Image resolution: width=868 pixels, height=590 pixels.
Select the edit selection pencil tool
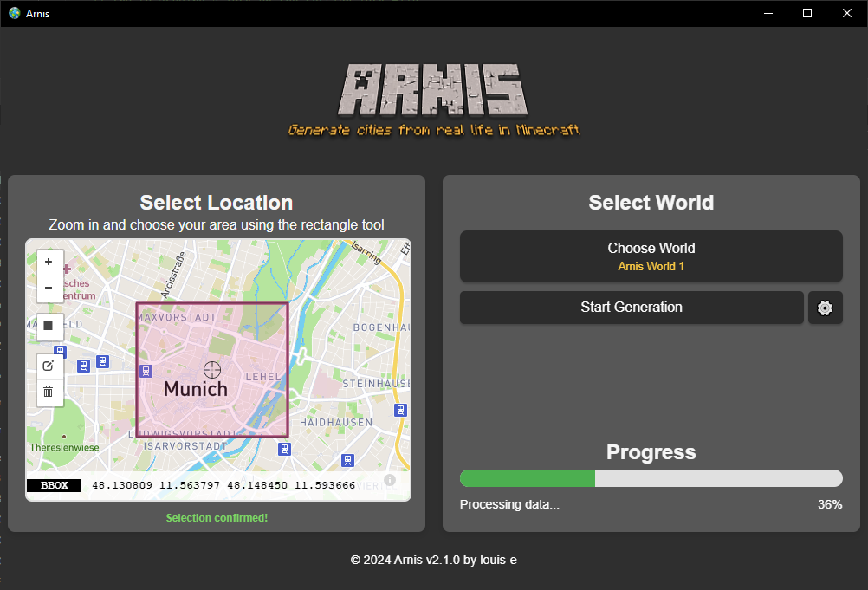click(49, 366)
